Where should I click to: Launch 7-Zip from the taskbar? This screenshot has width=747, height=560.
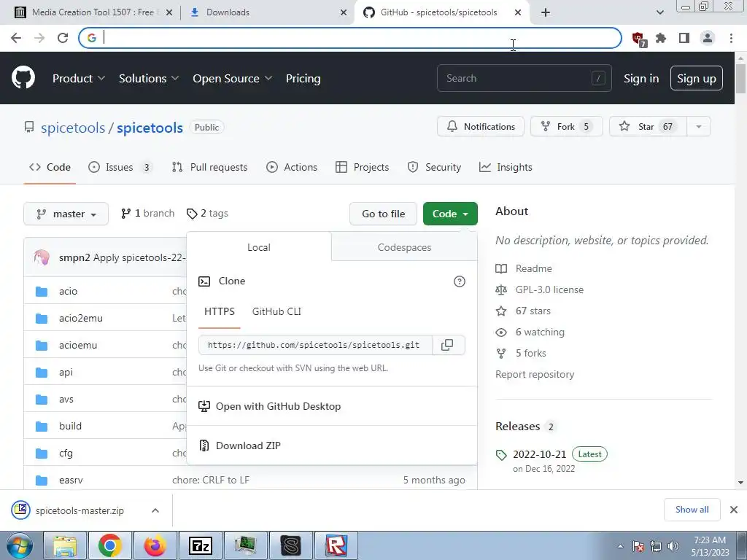click(x=200, y=545)
